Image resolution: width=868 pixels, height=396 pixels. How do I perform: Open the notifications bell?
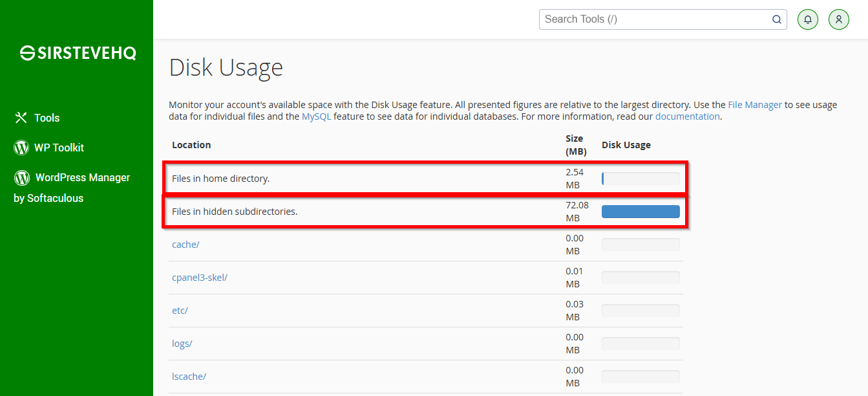(x=808, y=19)
